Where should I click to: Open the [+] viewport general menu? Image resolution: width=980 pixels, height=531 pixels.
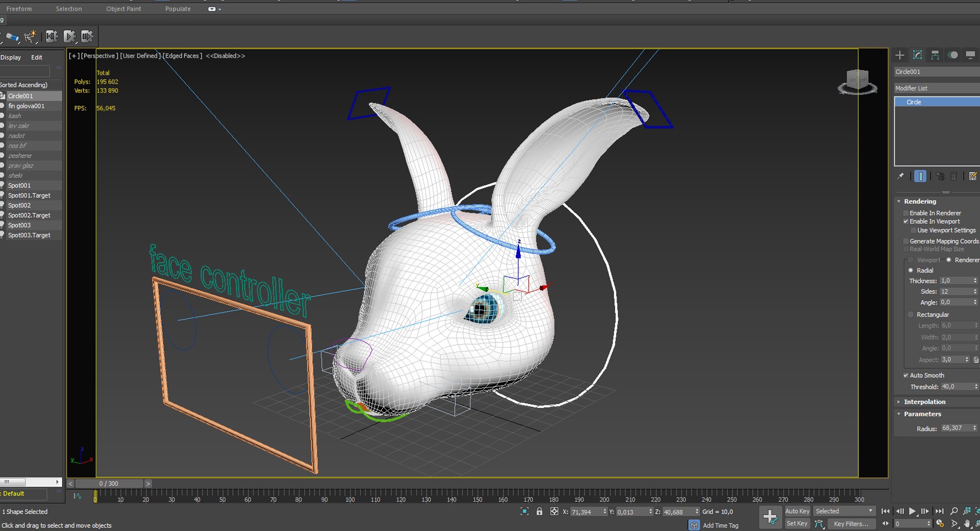(74, 56)
